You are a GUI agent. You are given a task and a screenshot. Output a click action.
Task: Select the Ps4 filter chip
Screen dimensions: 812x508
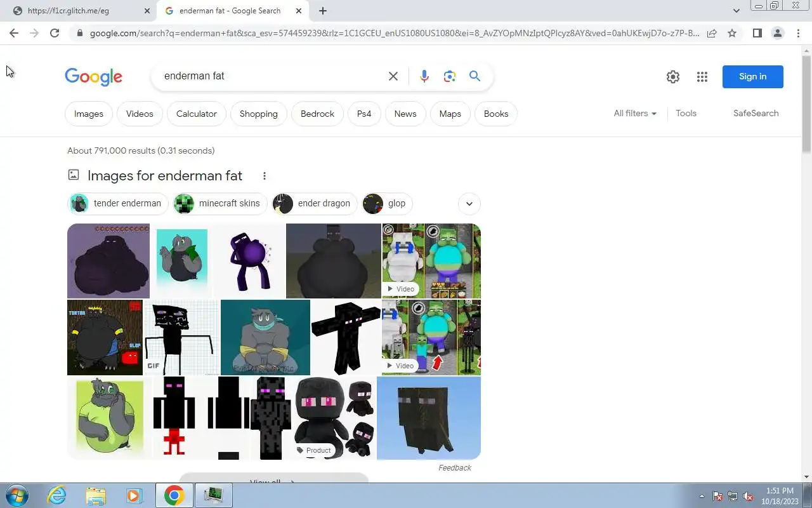click(364, 114)
